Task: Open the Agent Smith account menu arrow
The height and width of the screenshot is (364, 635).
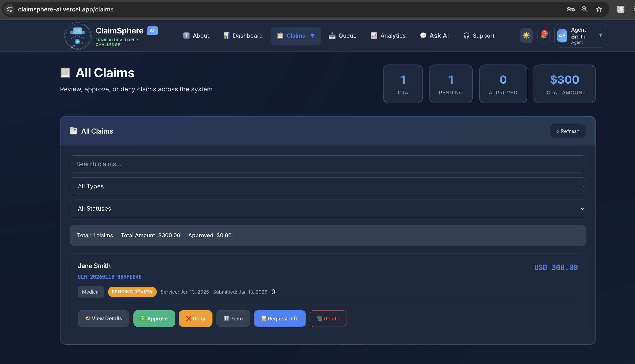Action: click(600, 35)
